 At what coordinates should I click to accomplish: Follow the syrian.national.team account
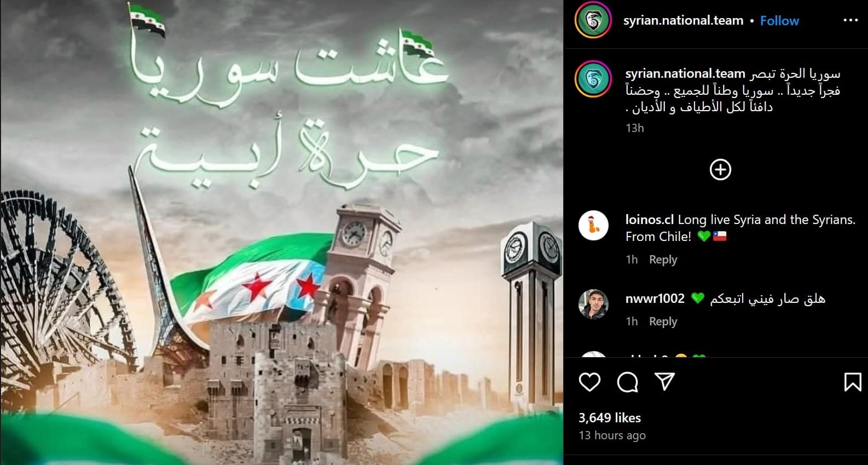pos(779,21)
